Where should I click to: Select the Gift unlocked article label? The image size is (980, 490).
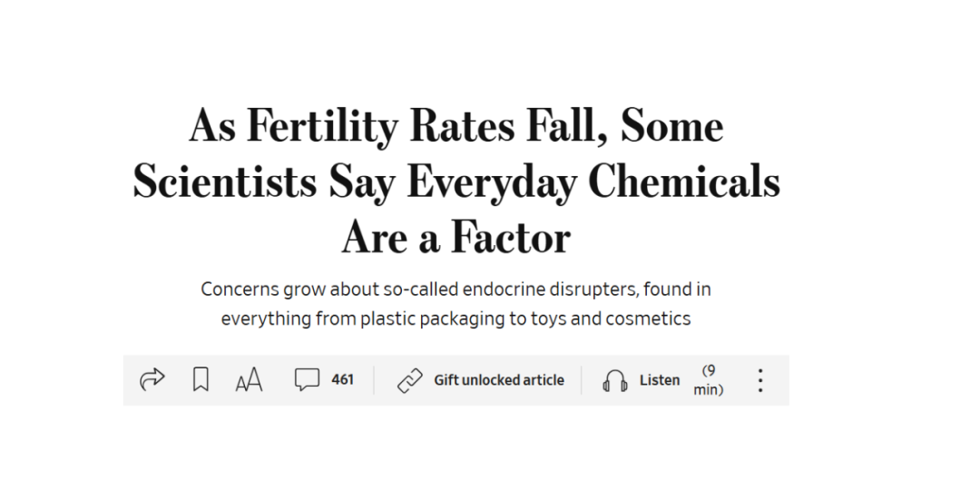[499, 380]
